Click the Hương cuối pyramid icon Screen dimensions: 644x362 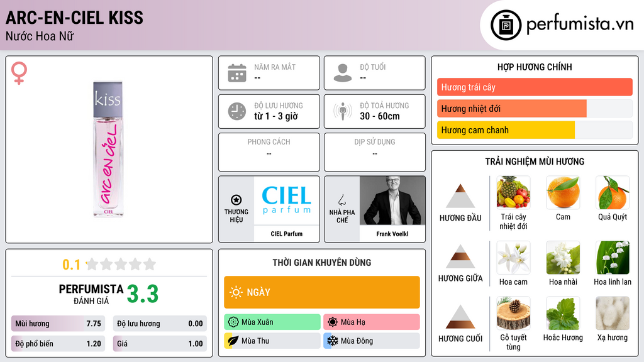pyautogui.click(x=460, y=317)
